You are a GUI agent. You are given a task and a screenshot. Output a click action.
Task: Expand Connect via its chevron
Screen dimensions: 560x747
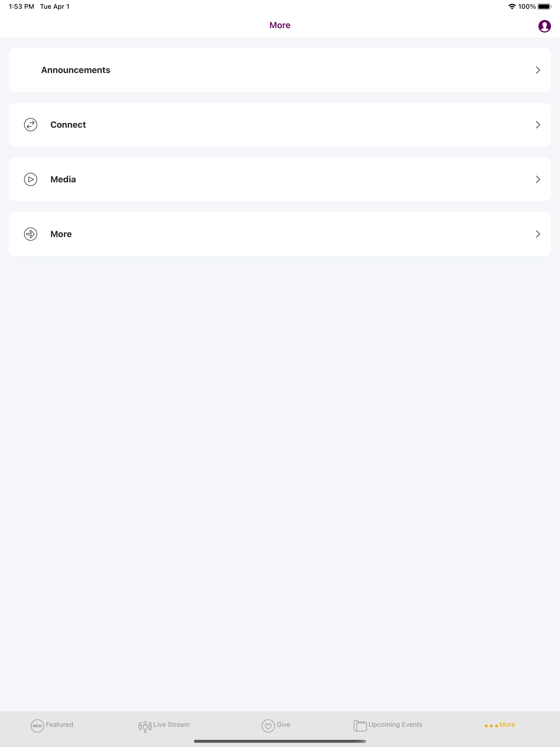coord(538,125)
